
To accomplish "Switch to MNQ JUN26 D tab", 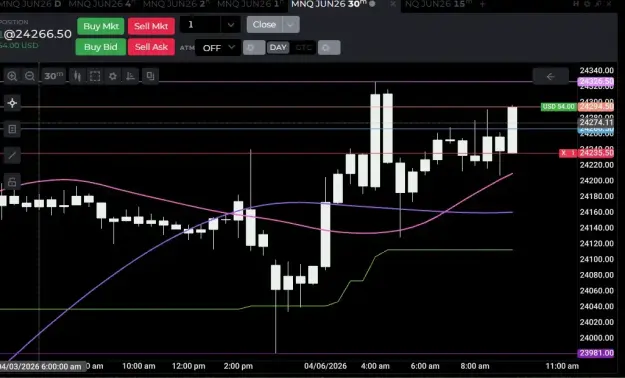I will 31,4.
